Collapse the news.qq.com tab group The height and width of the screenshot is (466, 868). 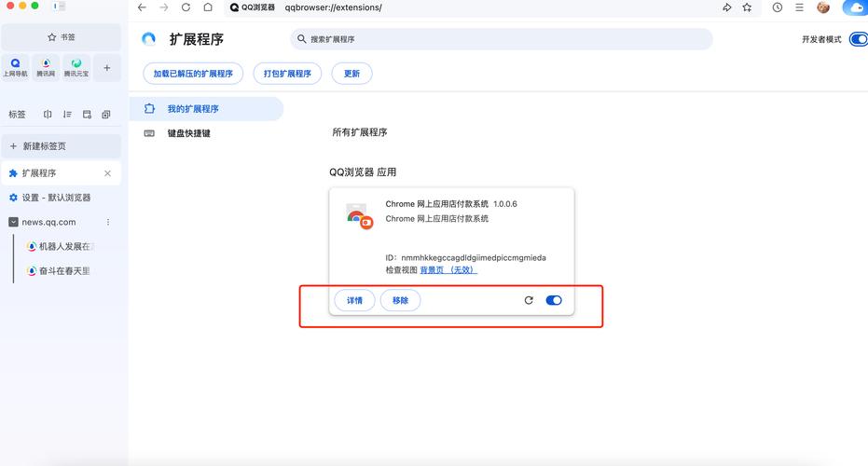13,222
